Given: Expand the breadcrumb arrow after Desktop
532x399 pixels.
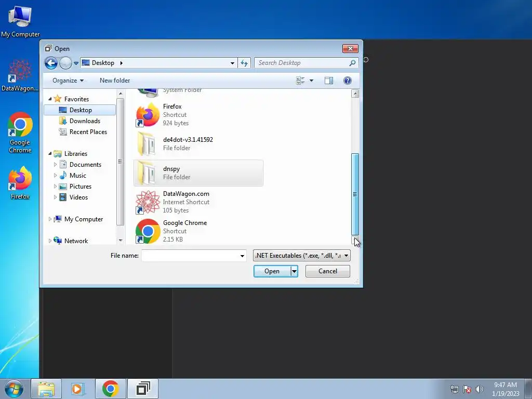Looking at the screenshot, I should click(x=121, y=63).
